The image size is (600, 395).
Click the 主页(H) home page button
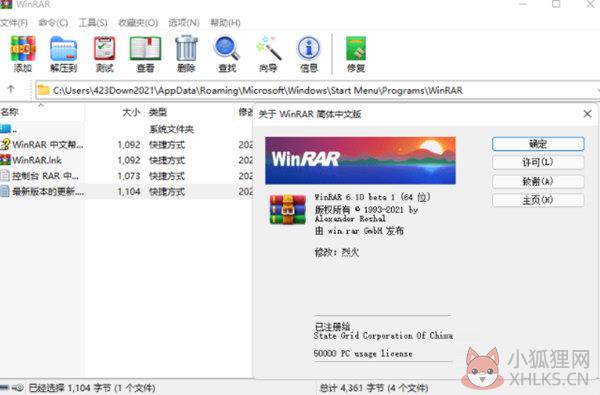pyautogui.click(x=538, y=200)
